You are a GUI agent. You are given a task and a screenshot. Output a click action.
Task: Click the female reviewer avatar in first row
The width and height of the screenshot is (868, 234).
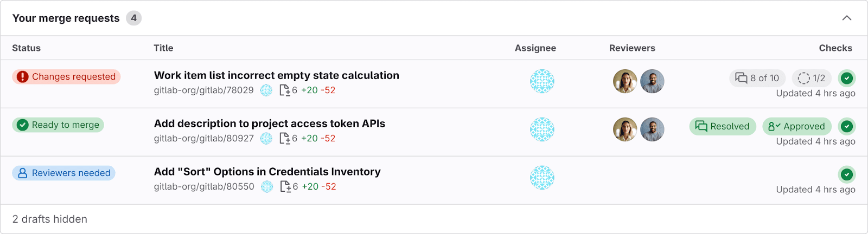point(625,81)
